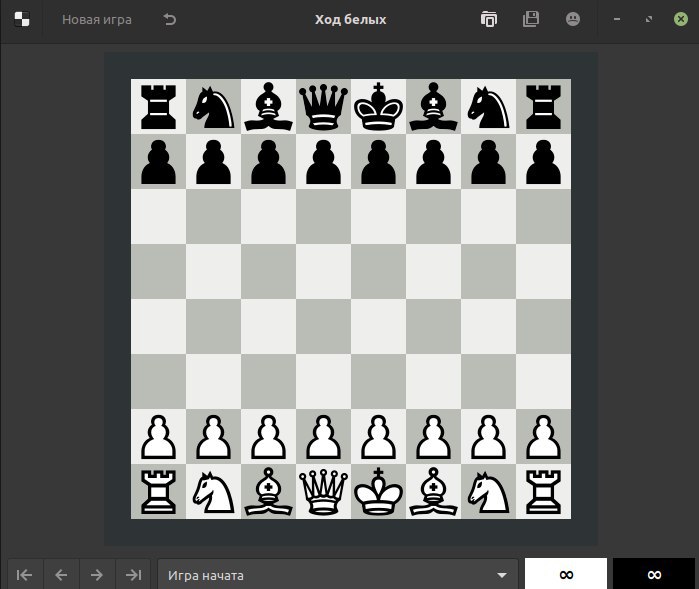Select the white pawn on a2

click(158, 437)
